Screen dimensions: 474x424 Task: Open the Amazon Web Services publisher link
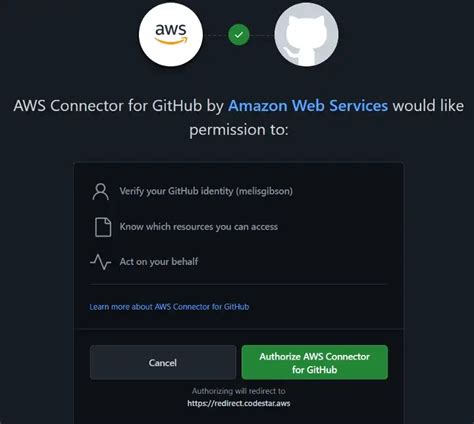308,106
